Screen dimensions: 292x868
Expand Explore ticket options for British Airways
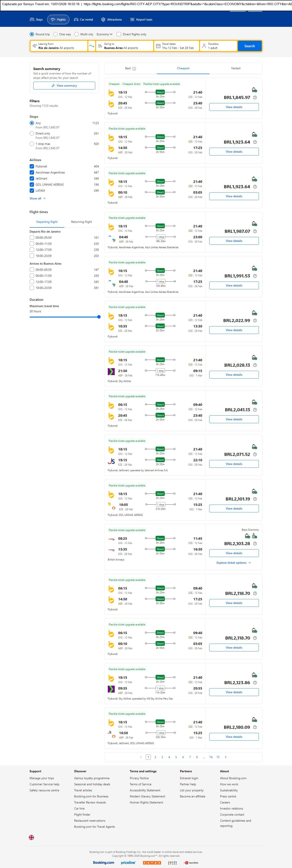point(233,563)
